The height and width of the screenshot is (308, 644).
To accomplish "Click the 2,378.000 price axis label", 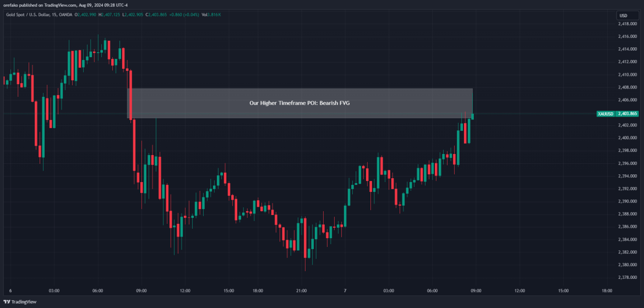I will click(x=627, y=277).
